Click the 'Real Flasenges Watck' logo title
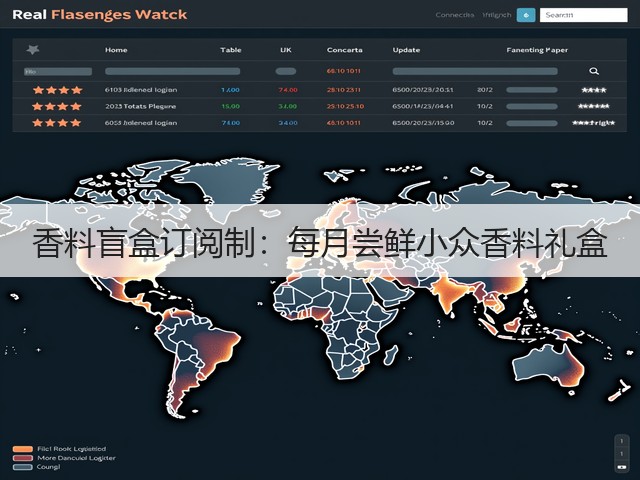This screenshot has height=480, width=640. (x=100, y=15)
